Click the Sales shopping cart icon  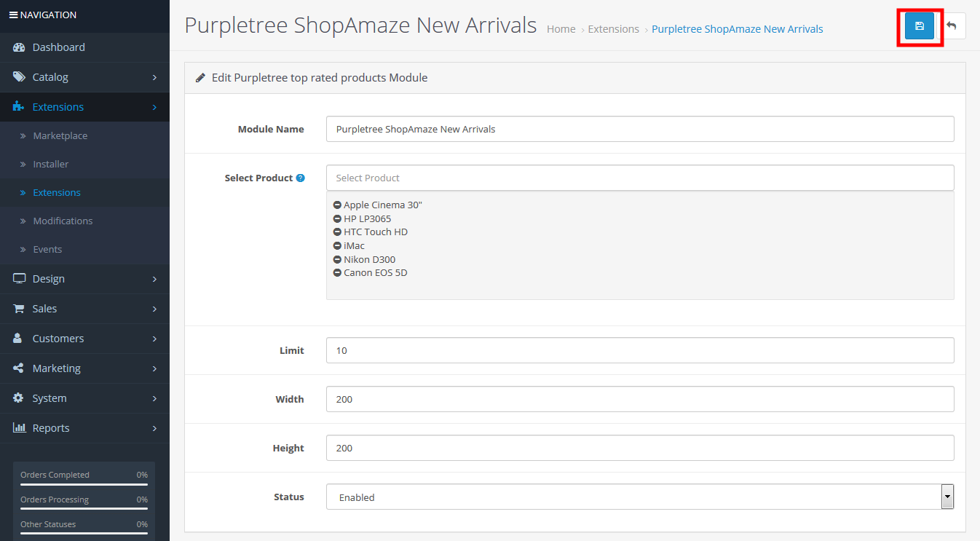pos(19,309)
